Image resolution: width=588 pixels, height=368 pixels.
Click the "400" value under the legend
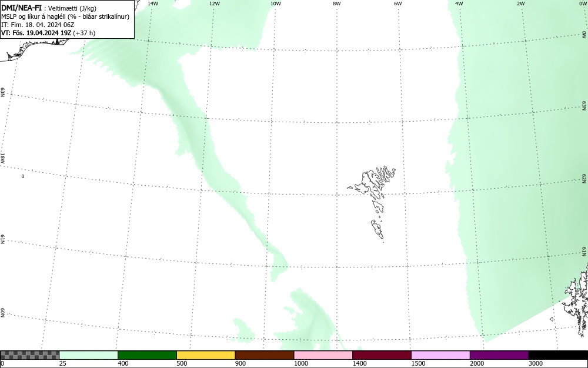click(123, 363)
